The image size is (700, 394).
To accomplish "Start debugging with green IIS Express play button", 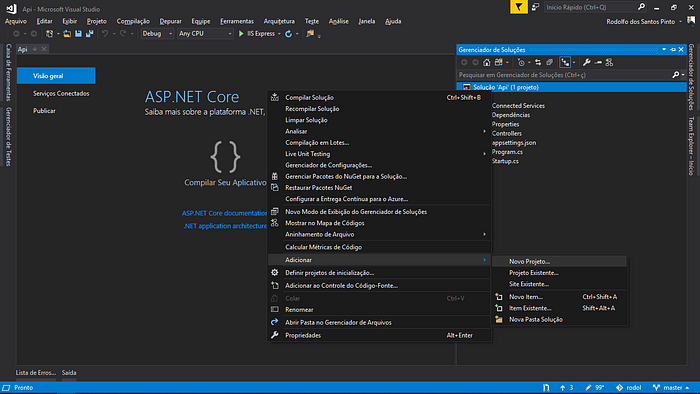I will [x=241, y=33].
